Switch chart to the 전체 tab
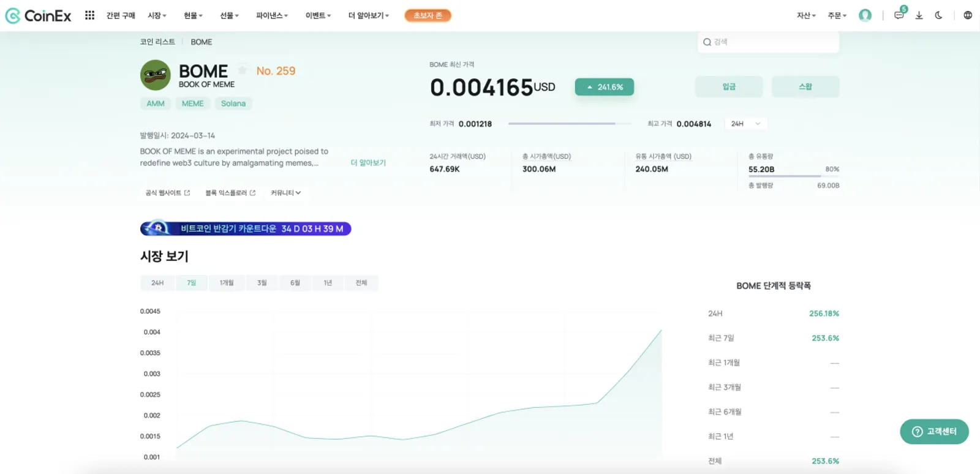Screen dimensions: 980x474 (x=361, y=283)
